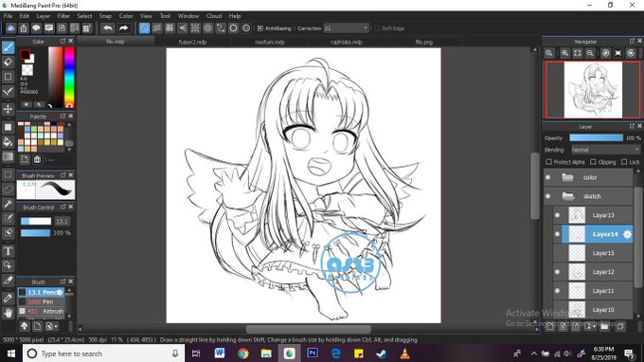Click the rainbow hue strip
Viewport: 644px width, 362px height.
pos(69,78)
